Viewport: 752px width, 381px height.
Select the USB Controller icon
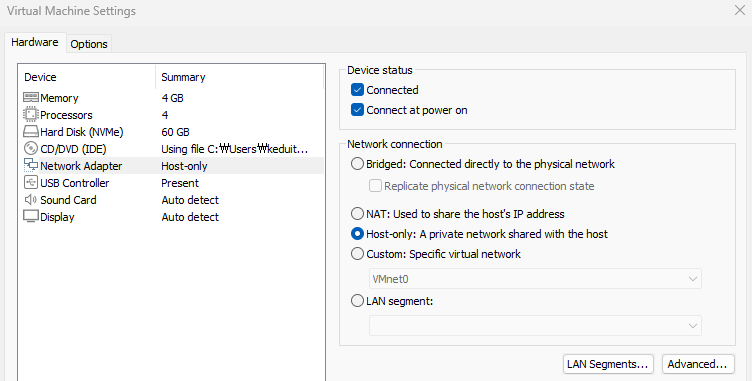(31, 183)
